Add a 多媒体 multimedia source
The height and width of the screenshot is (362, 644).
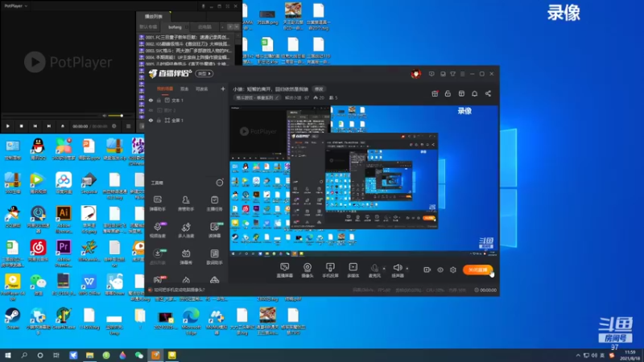click(x=353, y=267)
